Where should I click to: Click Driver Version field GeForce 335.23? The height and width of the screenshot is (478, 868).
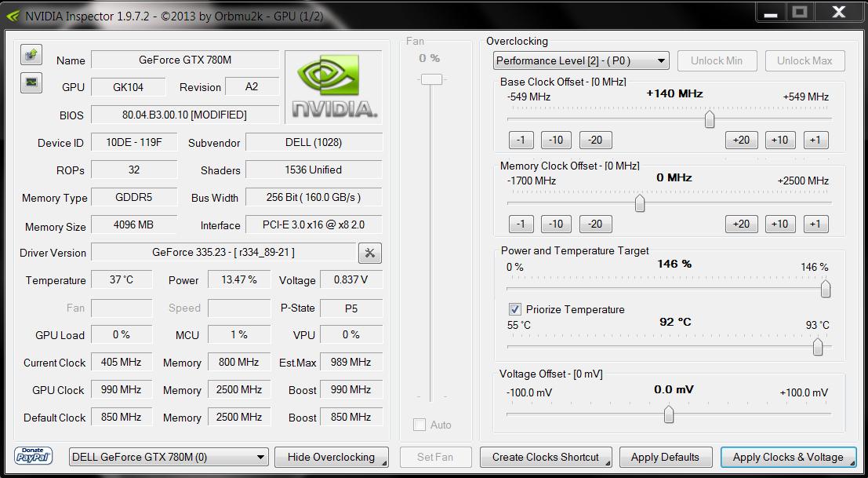pos(223,253)
